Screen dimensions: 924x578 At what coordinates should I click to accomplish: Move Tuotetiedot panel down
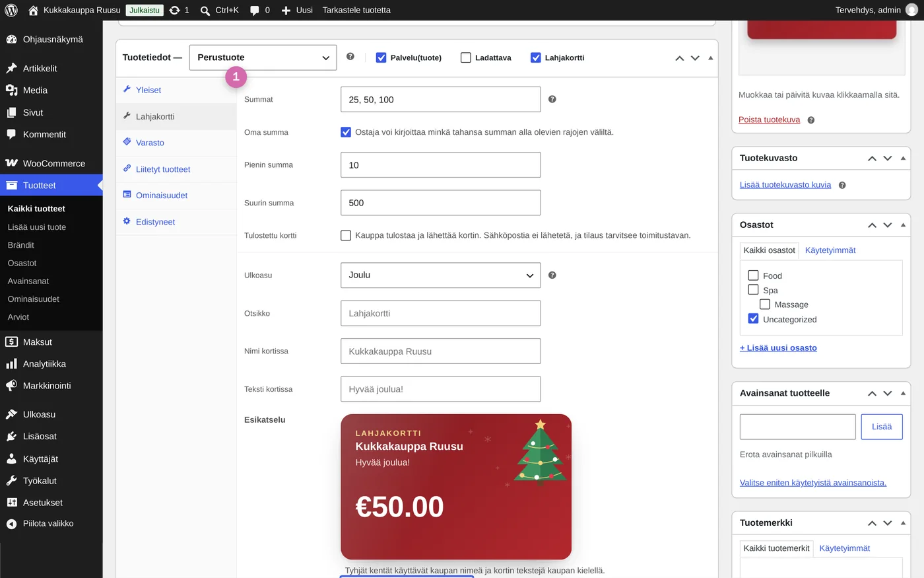coord(695,58)
